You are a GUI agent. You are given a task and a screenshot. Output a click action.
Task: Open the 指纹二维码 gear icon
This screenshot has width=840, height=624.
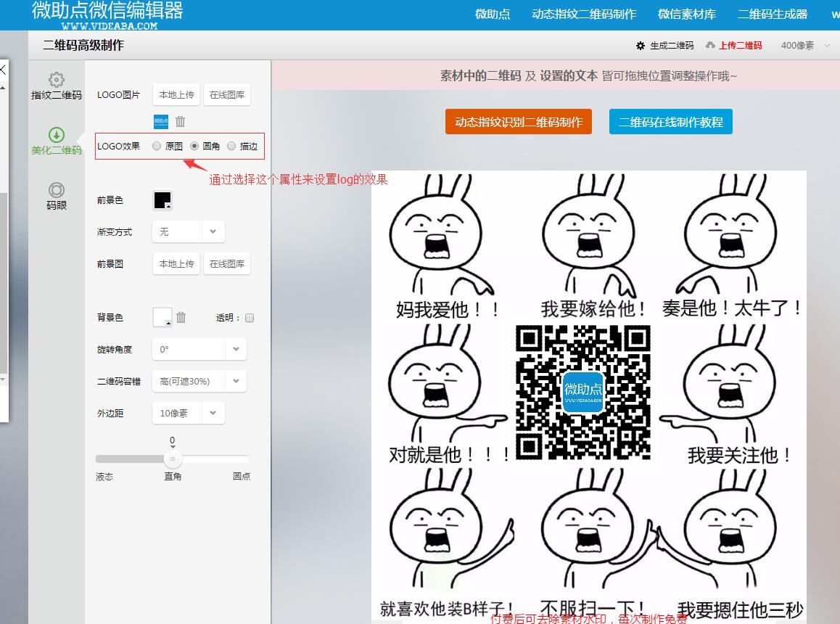tap(57, 80)
